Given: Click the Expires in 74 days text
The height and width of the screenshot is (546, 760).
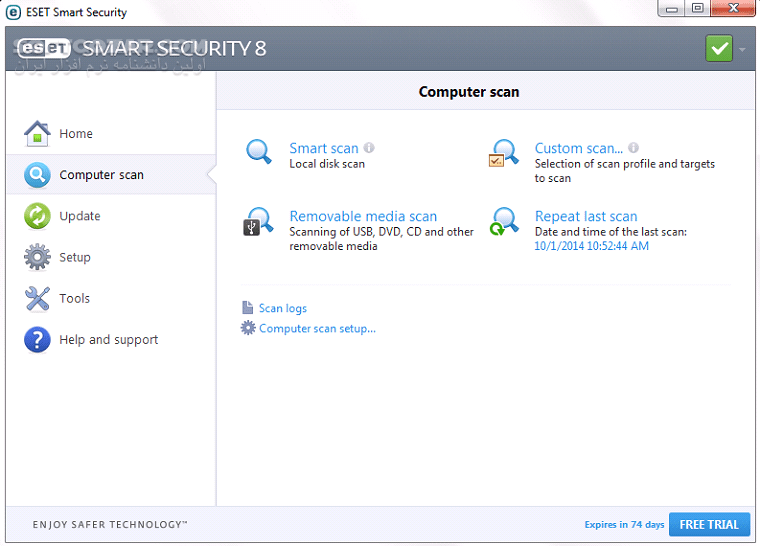Looking at the screenshot, I should point(624,524).
